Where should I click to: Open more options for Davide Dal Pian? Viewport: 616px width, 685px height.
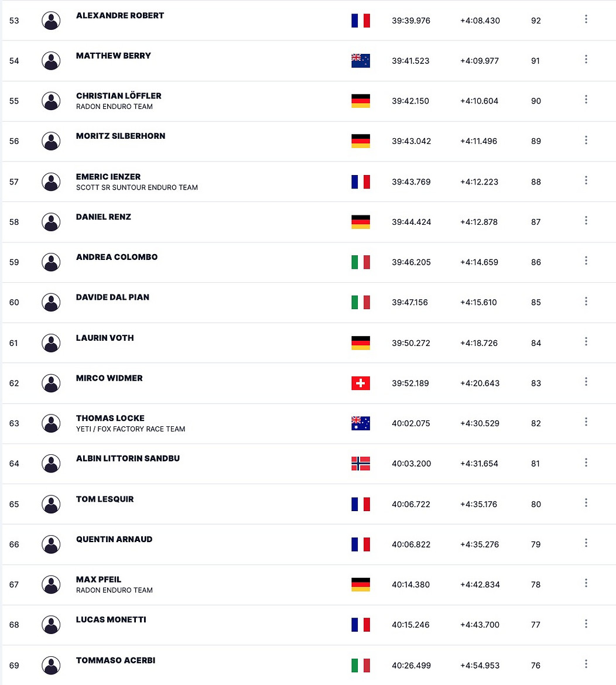tap(586, 302)
